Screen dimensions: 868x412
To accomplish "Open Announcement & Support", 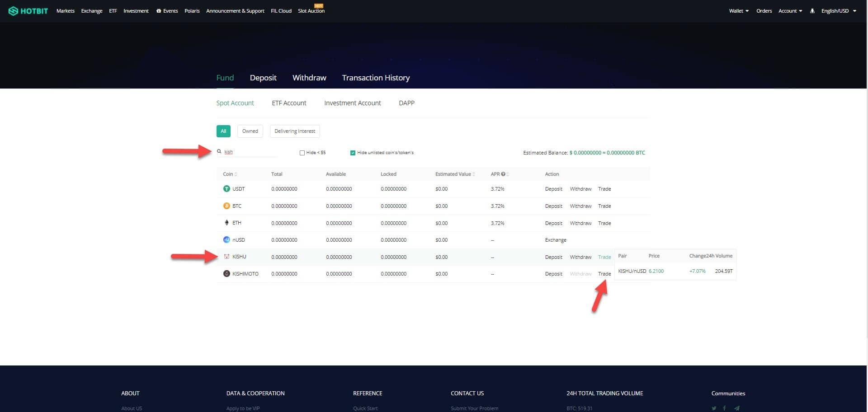I will (235, 11).
